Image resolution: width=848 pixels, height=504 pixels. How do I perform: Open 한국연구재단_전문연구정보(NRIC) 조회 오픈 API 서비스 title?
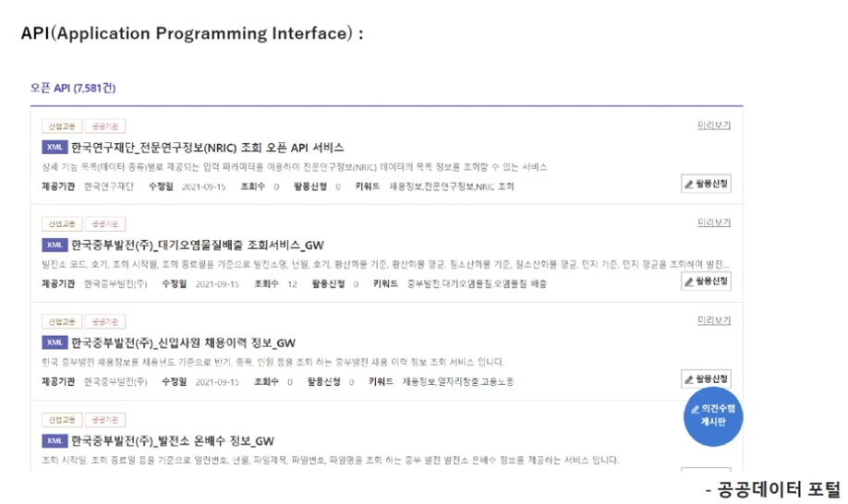(207, 148)
